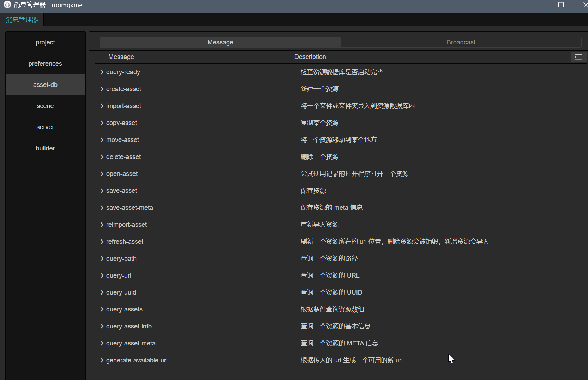Click the Message column header

point(121,57)
